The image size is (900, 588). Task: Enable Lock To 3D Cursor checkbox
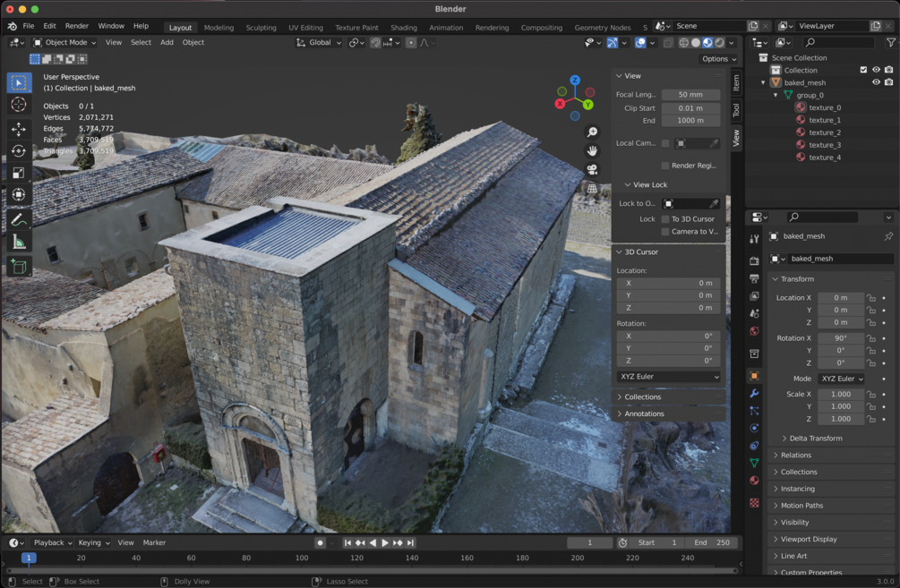pos(665,219)
